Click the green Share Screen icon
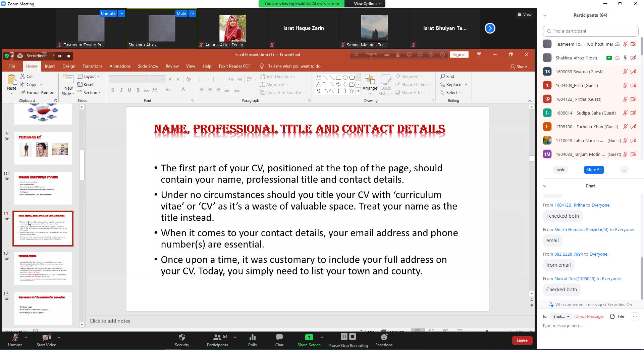 tap(309, 337)
